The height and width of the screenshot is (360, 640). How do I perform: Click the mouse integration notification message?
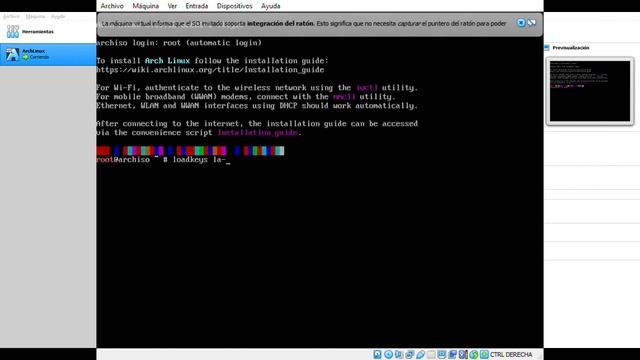304,24
